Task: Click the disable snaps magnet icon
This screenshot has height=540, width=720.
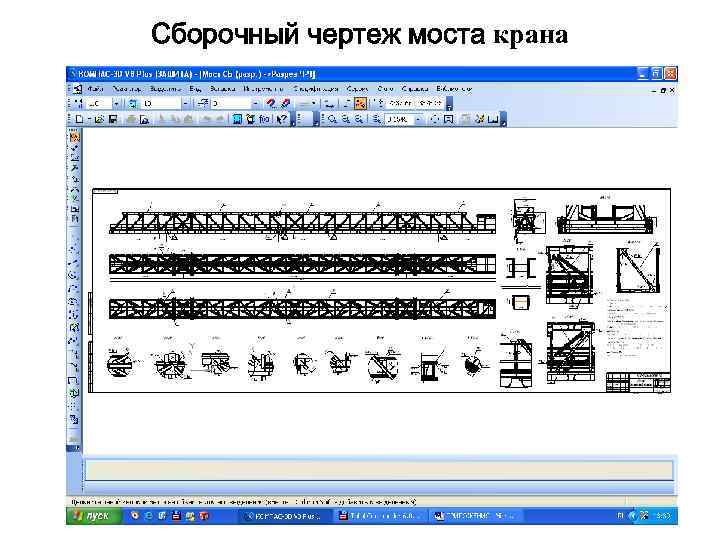Action: (285, 104)
